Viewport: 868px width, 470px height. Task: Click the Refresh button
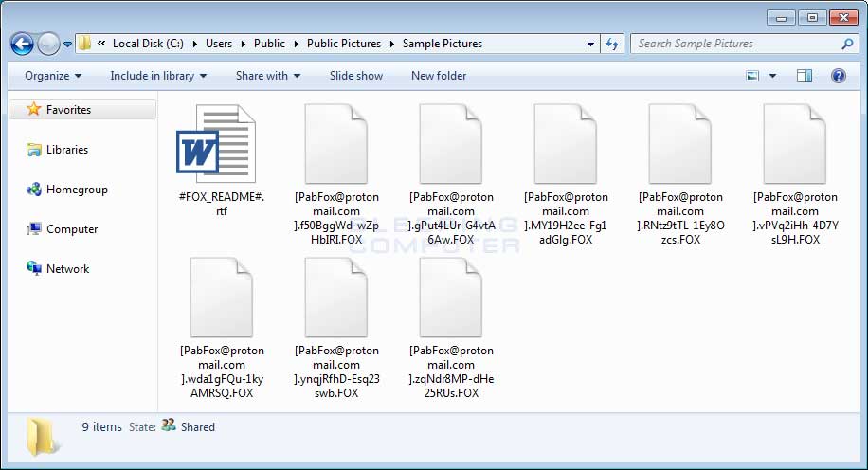coord(612,44)
